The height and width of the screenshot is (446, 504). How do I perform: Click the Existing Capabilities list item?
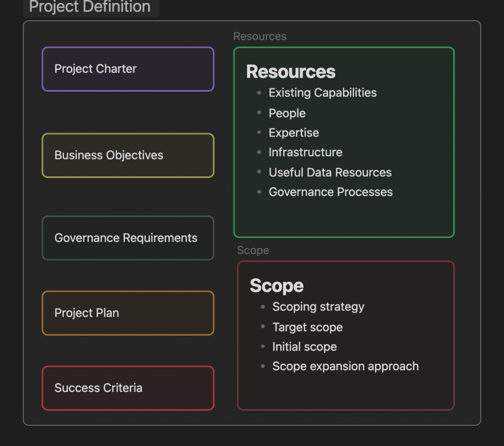(322, 93)
